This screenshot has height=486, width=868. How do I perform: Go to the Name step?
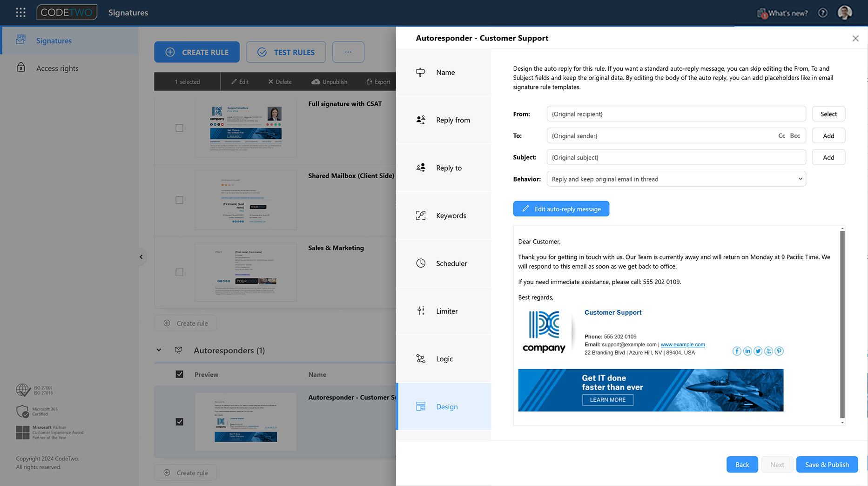coord(444,73)
